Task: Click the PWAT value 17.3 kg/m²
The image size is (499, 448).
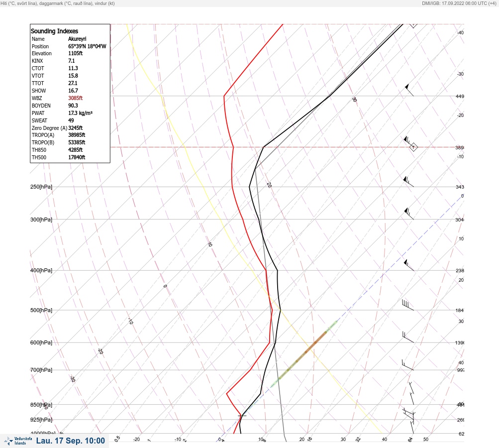Action: click(x=80, y=113)
